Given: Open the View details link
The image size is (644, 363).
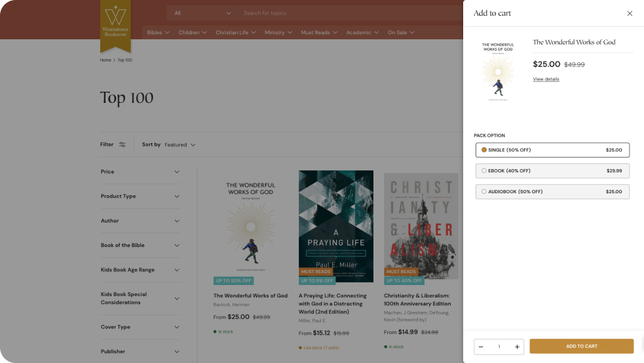Looking at the screenshot, I should pyautogui.click(x=546, y=79).
